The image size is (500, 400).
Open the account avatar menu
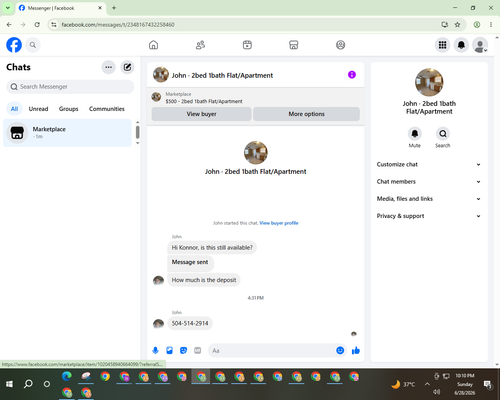pos(480,45)
